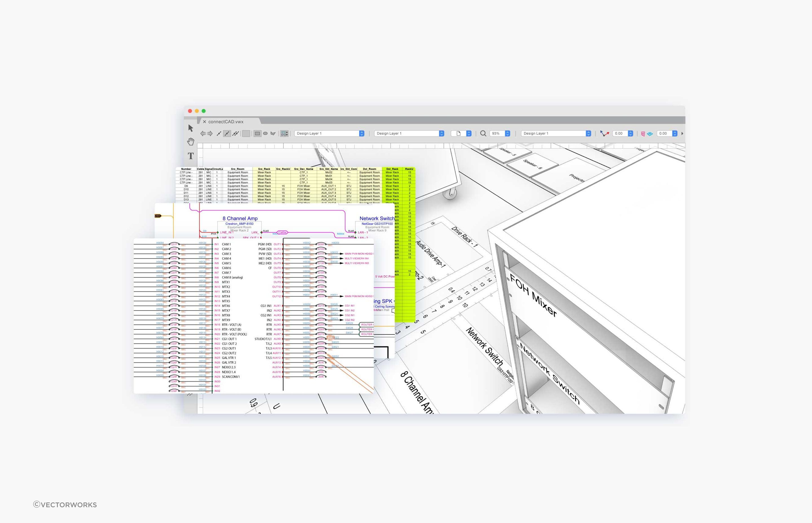Select the Network Switch label on 3D rack
This screenshot has width=812, height=523.
tap(550, 374)
